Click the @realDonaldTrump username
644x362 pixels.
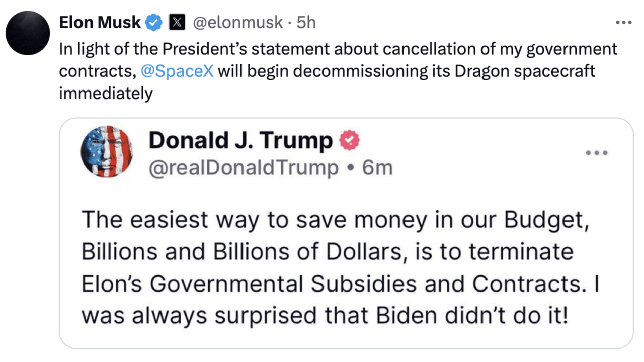click(243, 168)
